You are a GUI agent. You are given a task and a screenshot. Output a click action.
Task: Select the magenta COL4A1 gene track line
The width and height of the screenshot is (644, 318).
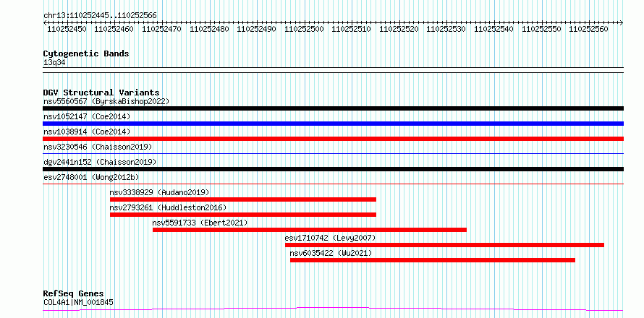point(333,309)
